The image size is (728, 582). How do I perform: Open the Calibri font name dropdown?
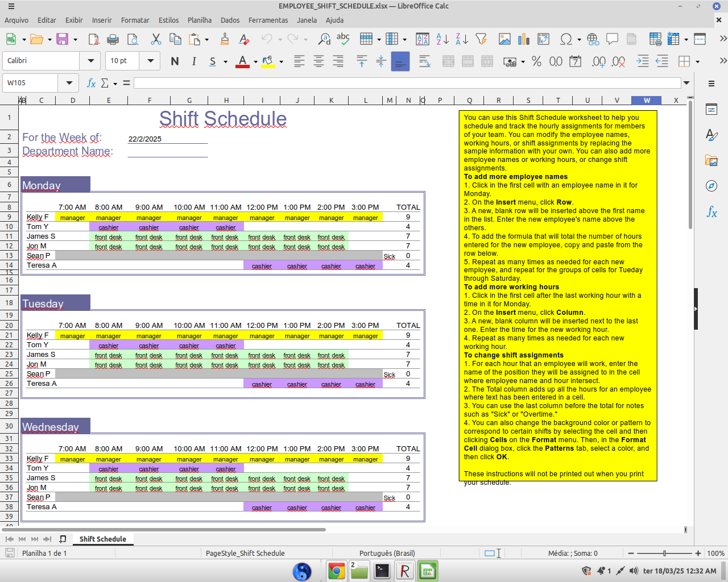pyautogui.click(x=90, y=61)
